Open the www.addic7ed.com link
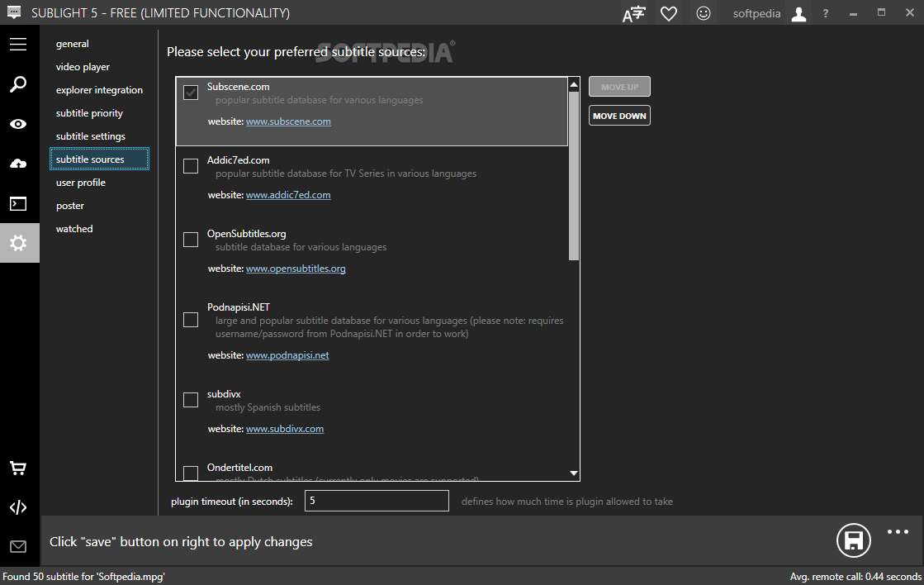Screen dimensions: 924x585 pyautogui.click(x=288, y=195)
